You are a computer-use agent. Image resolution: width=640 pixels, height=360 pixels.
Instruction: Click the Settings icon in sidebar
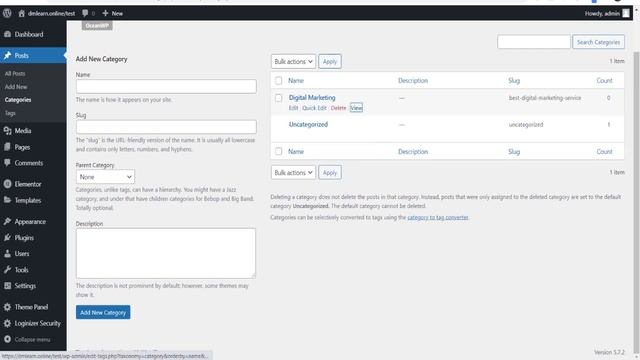point(7,286)
